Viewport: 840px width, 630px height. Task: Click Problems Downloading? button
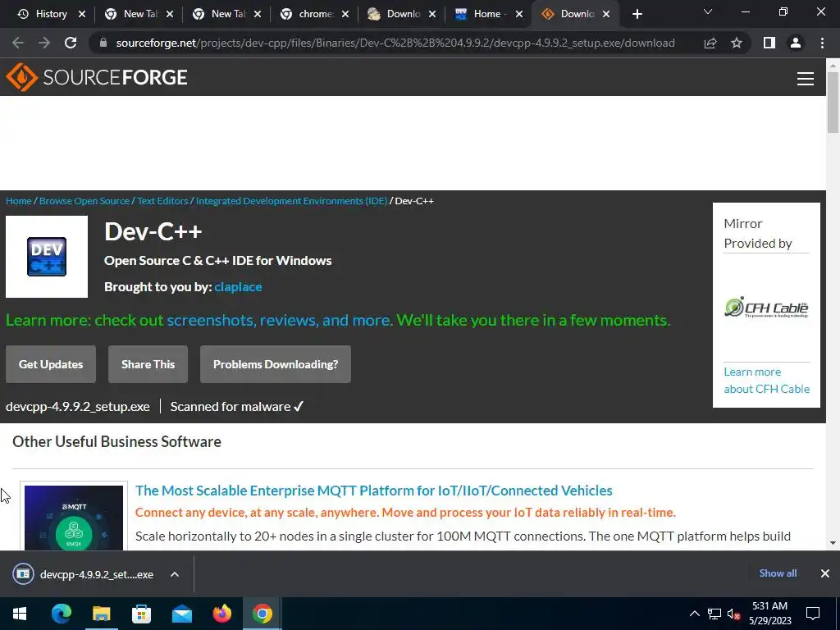(276, 364)
